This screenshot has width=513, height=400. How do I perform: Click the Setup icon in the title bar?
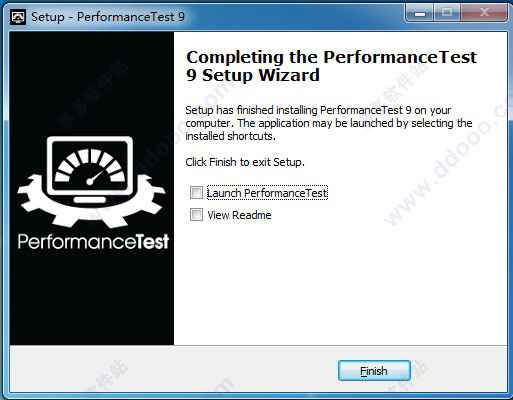18,17
